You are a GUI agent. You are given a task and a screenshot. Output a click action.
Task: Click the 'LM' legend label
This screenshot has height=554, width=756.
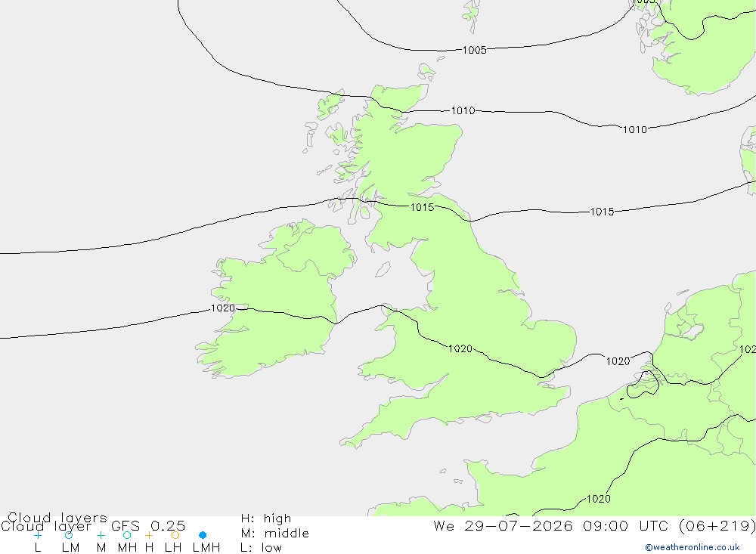click(70, 548)
